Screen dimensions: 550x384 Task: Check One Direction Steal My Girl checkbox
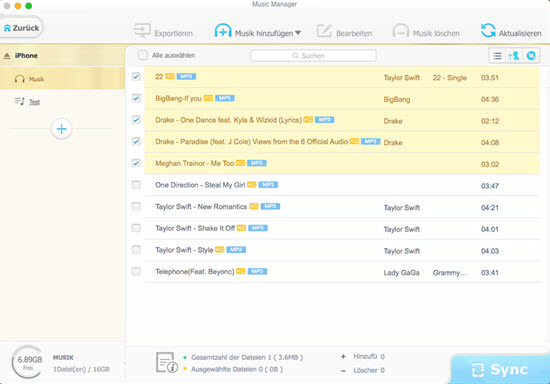136,185
